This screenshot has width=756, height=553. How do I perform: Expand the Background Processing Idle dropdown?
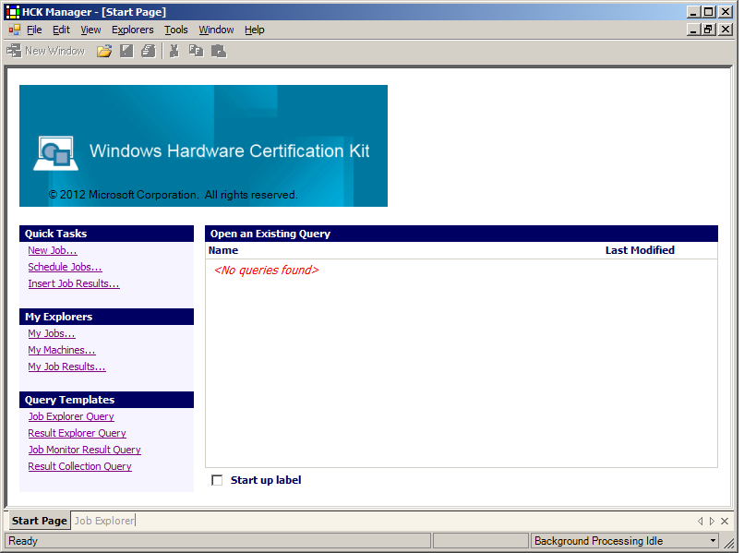click(x=713, y=541)
